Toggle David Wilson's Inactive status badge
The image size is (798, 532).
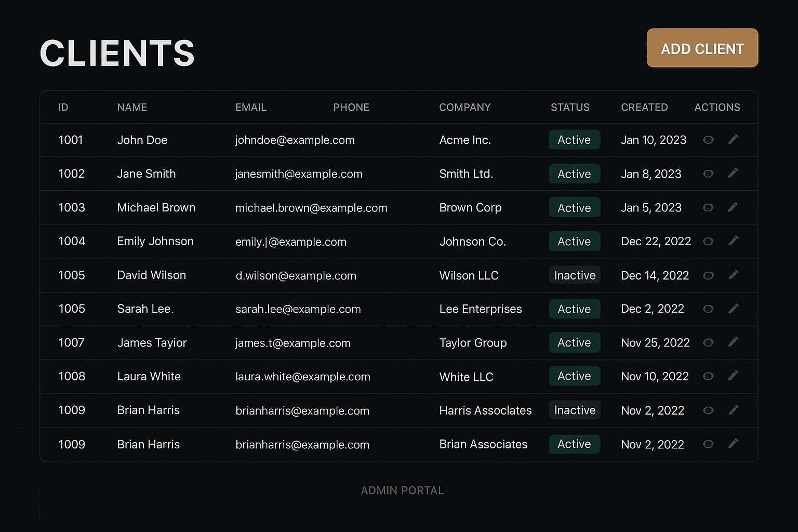tap(574, 275)
